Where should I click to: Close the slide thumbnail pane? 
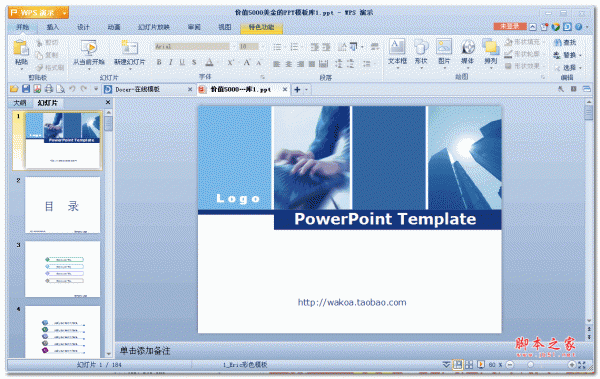coord(108,102)
